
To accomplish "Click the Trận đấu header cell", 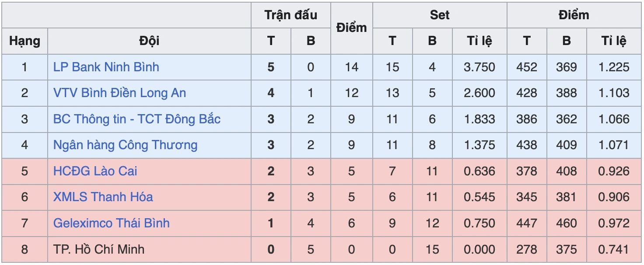I will [x=290, y=15].
